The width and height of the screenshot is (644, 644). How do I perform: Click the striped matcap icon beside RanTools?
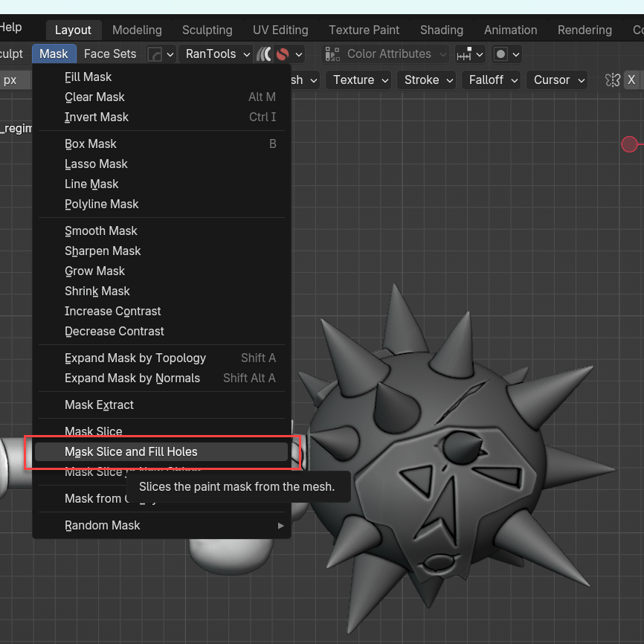pos(264,54)
